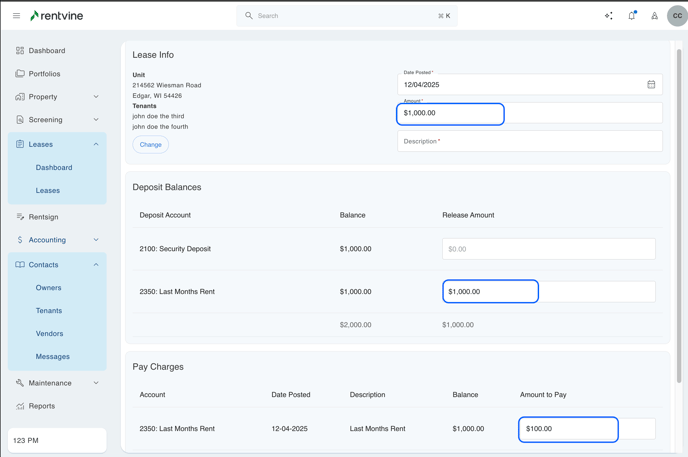The image size is (688, 457).
Task: Open Dashboard from the sidebar
Action: [x=46, y=50]
